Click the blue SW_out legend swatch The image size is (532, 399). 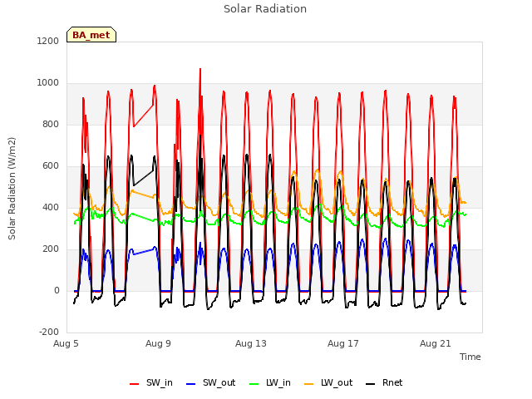(191, 384)
